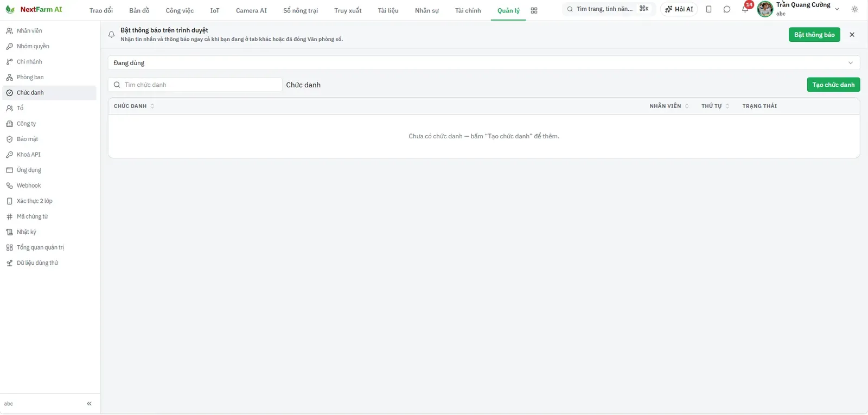Open Tổ in the sidebar

click(49, 108)
